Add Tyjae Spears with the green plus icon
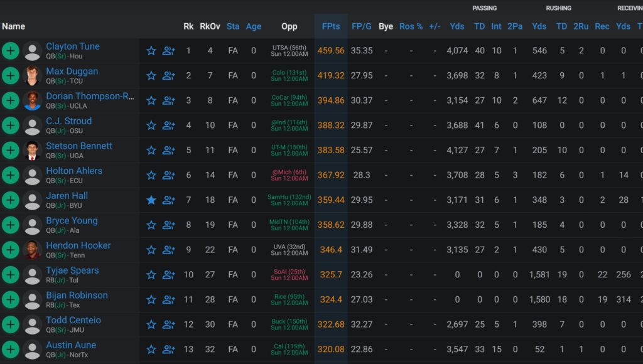This screenshot has width=643, height=364. 10,274
